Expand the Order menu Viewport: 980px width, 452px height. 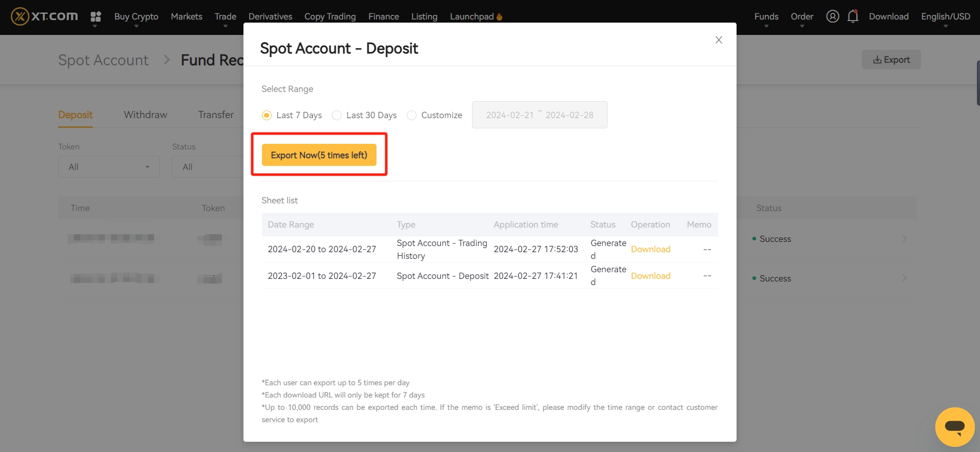point(802,17)
